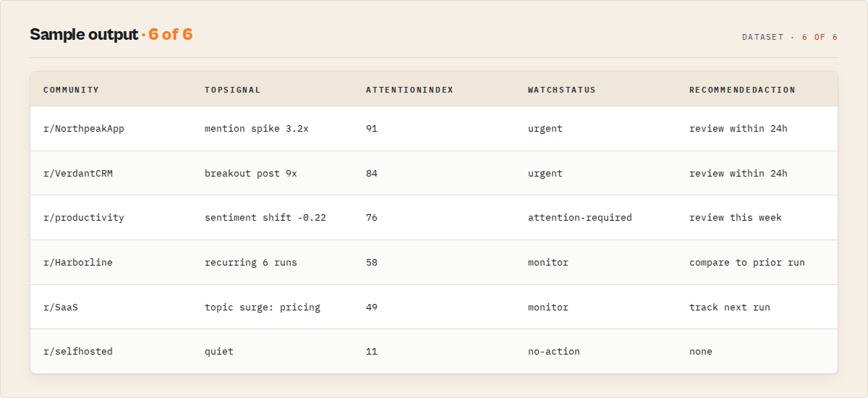This screenshot has height=398, width=868.
Task: Click the 'DATASET · 6 OF 6' label
Action: tap(790, 37)
